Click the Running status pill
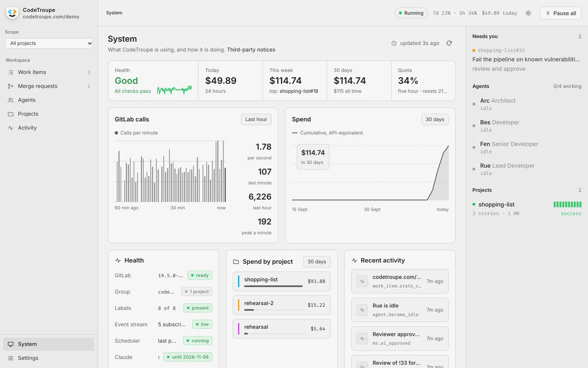The width and height of the screenshot is (588, 368). (411, 13)
